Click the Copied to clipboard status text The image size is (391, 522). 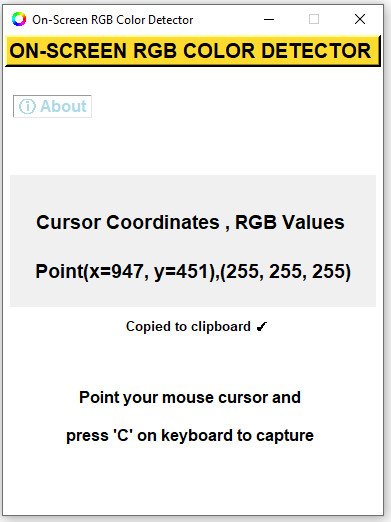(188, 327)
